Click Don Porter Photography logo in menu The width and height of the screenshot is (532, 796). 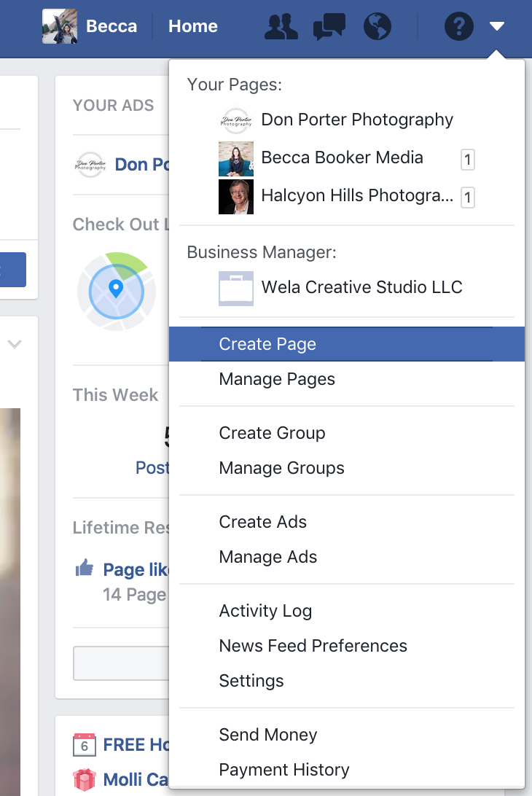point(236,121)
